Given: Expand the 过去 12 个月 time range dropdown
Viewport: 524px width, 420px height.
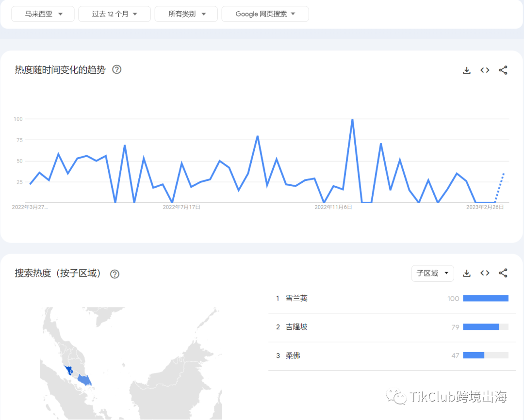Looking at the screenshot, I should click(x=115, y=14).
